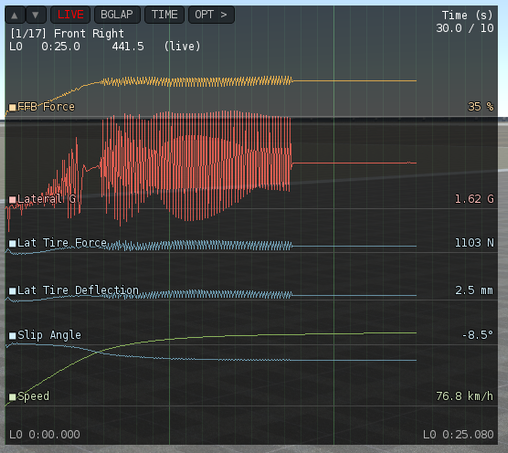Click the 441.5 distance readout
The height and width of the screenshot is (453, 508).
(128, 47)
